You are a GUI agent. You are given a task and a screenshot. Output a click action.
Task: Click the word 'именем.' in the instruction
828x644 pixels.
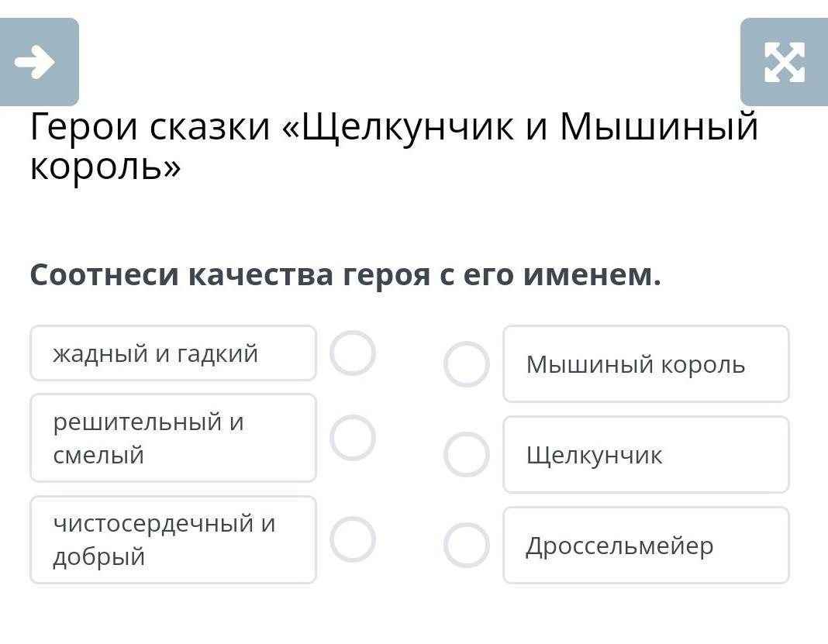click(592, 275)
